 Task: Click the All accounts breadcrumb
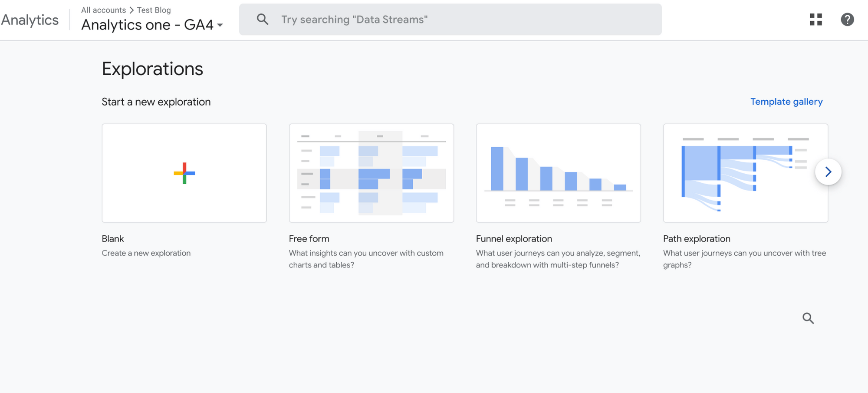[103, 10]
